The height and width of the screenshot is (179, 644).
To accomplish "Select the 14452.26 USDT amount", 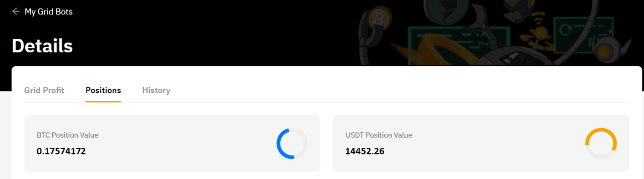I will [365, 151].
